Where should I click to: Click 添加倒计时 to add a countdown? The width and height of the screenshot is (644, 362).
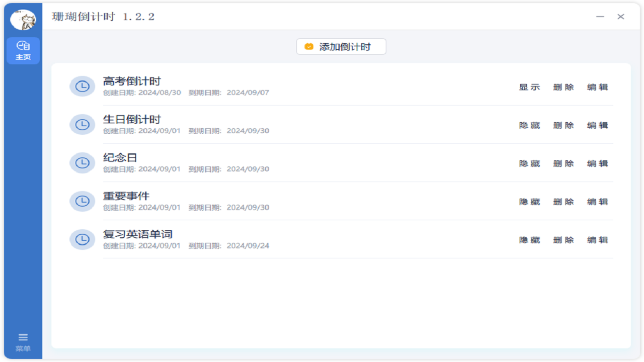[341, 46]
